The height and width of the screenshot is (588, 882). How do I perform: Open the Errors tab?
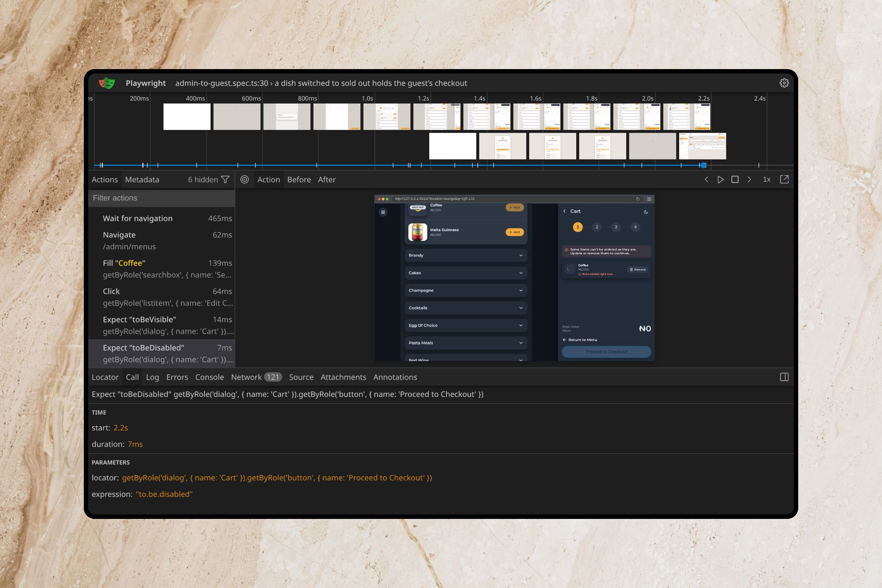coord(177,377)
